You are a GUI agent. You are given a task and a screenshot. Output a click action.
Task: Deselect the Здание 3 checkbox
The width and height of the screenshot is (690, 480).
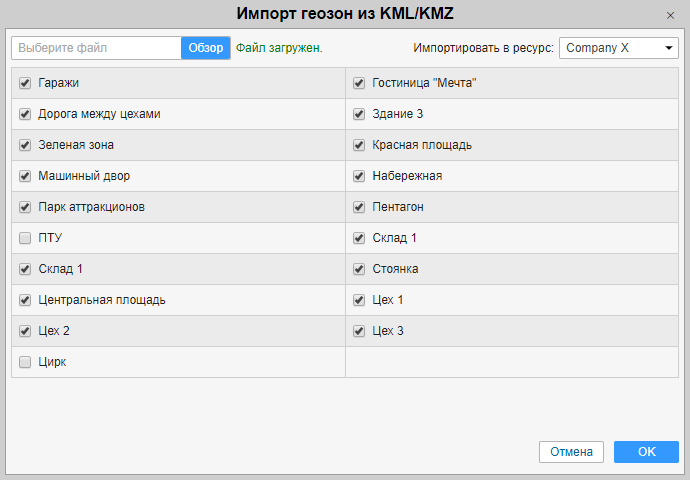(359, 114)
